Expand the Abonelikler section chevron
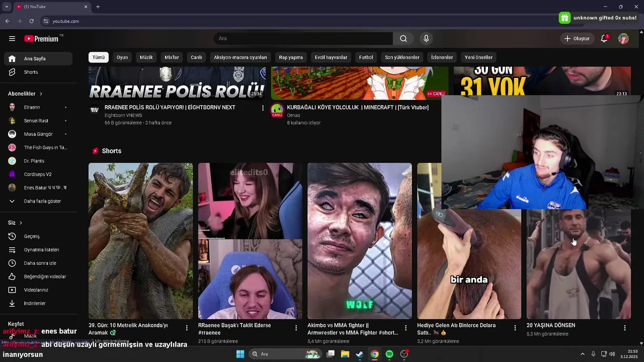The height and width of the screenshot is (362, 644). point(41,94)
